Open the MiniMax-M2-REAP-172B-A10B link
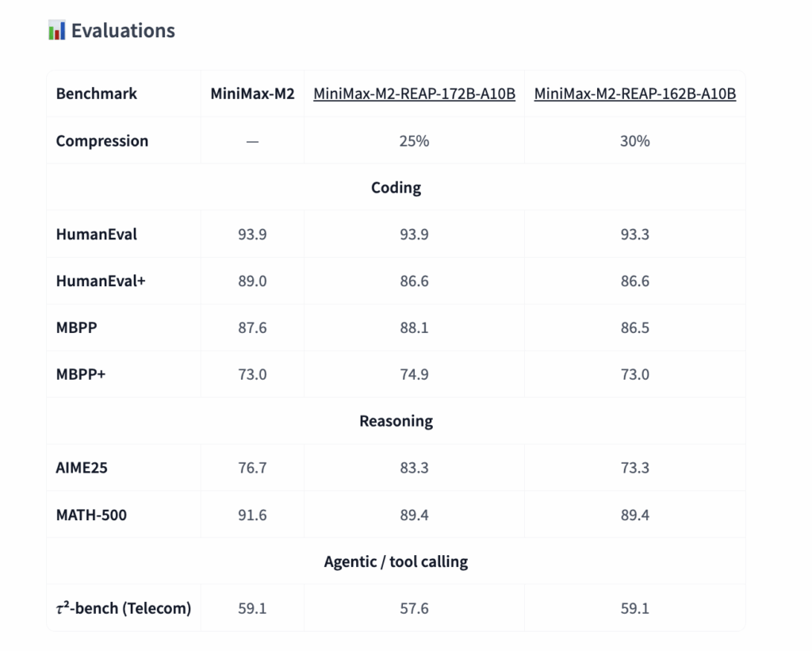This screenshot has width=812, height=651. tap(414, 94)
